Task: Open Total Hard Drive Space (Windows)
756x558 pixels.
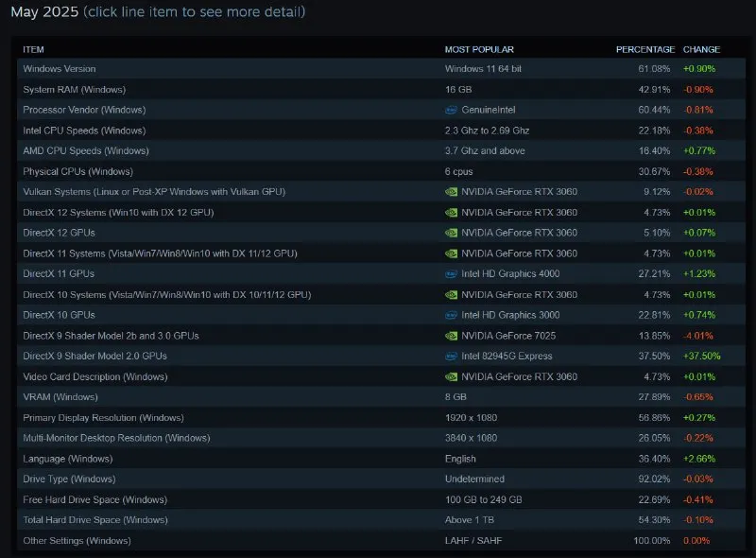Action: coord(381,520)
